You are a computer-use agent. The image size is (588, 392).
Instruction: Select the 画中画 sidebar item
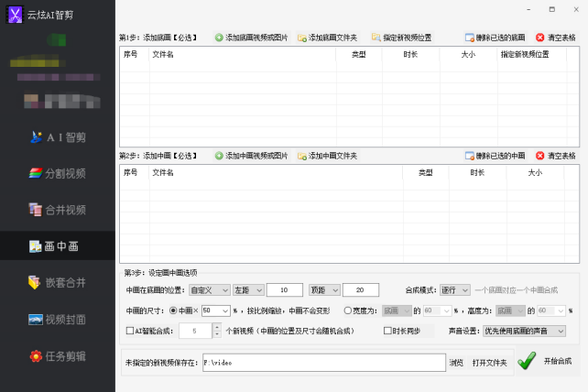coord(58,246)
